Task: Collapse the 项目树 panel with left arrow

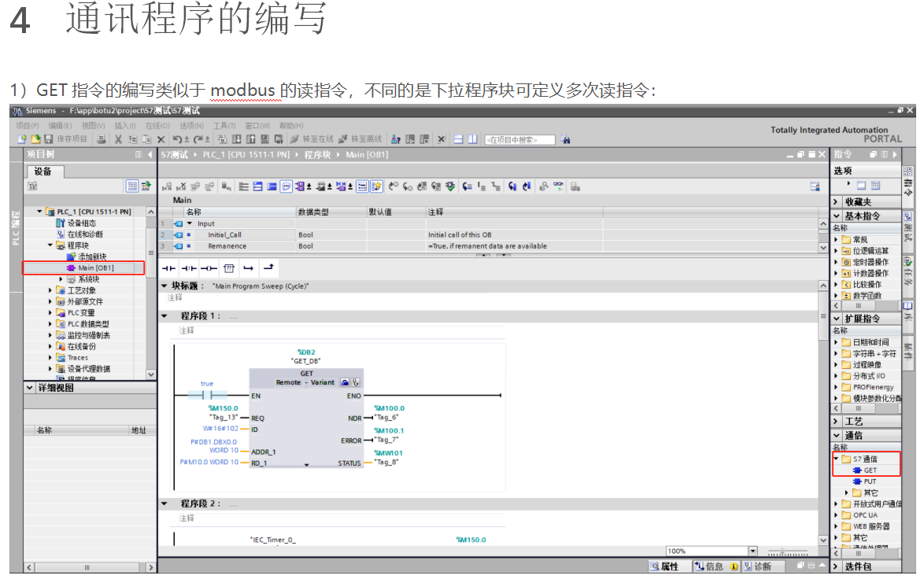Action: (150, 154)
